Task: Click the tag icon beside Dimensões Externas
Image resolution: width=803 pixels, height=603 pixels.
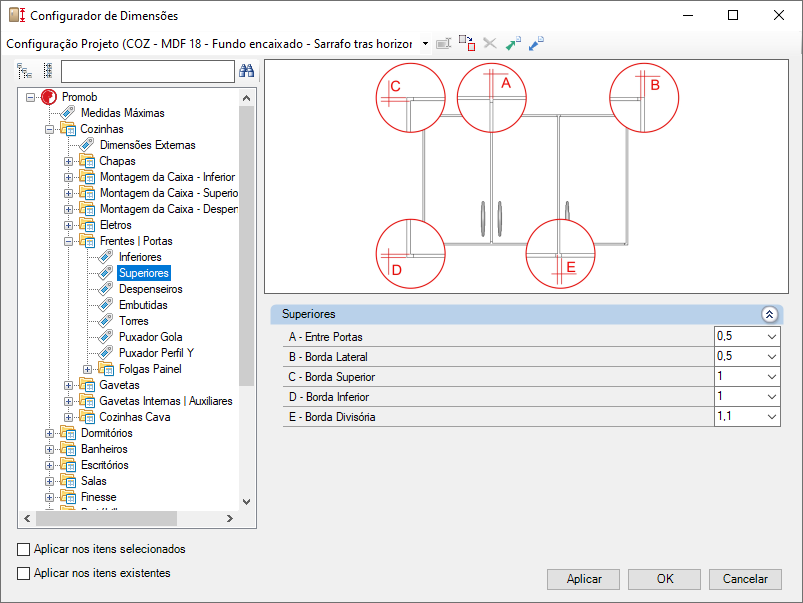Action: [87, 144]
